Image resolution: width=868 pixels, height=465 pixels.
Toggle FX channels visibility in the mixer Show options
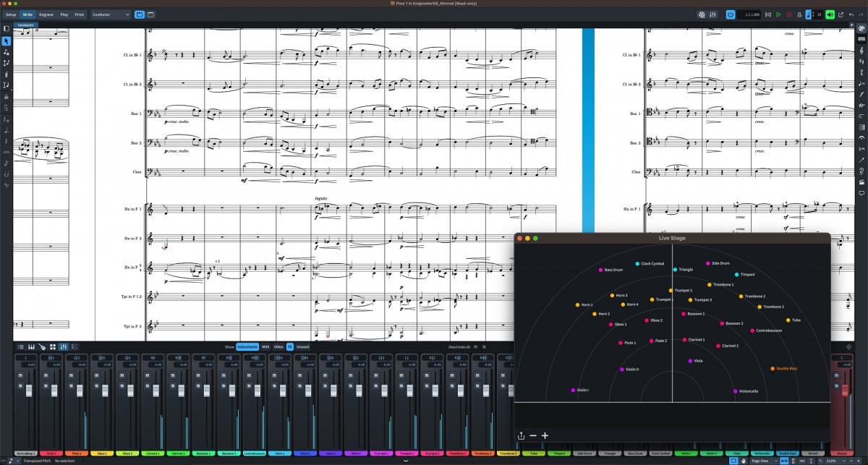pos(290,346)
